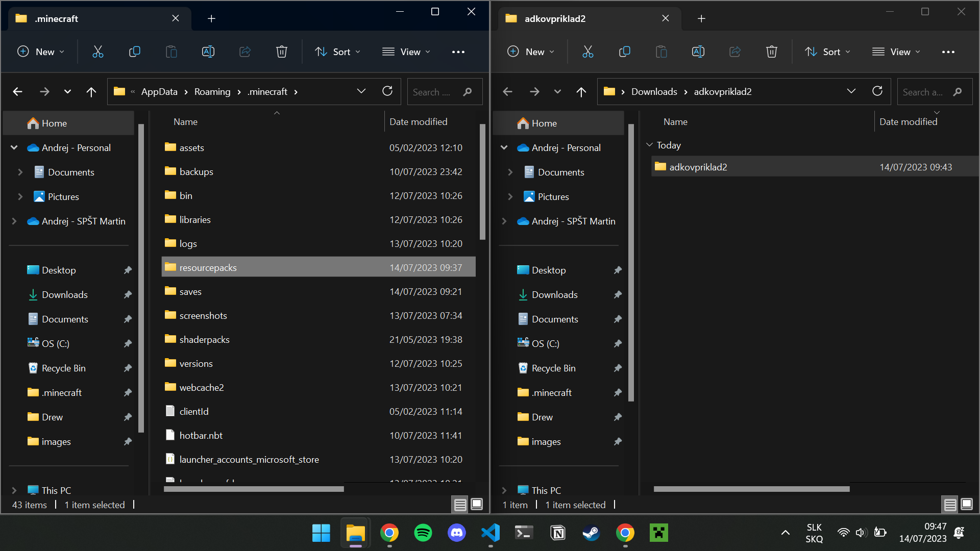
Task: Click Delete trash icon in adkovpriklad2 window
Action: (x=771, y=52)
